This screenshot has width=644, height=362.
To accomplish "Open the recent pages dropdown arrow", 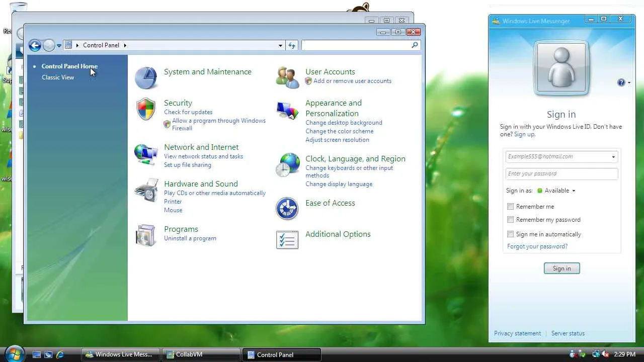I will 59,46.
